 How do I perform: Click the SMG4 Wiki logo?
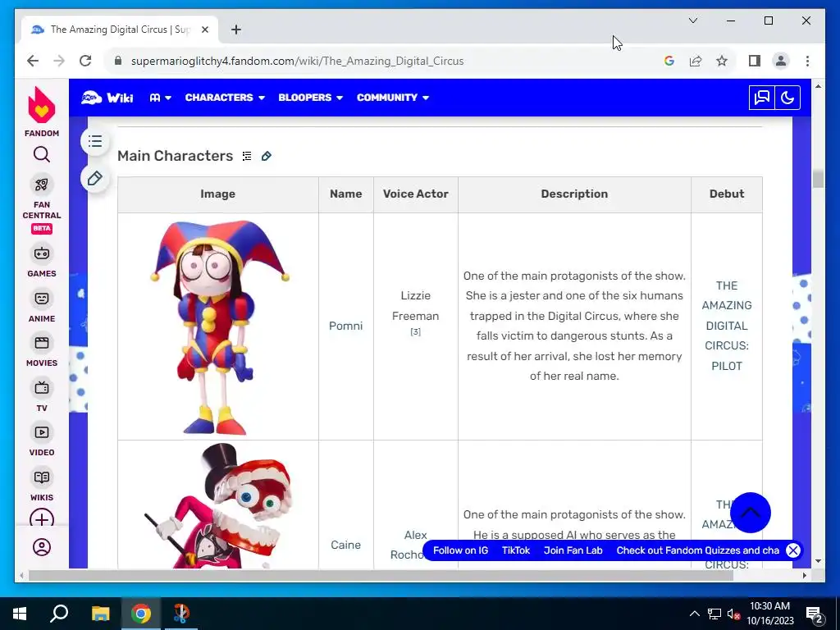[x=107, y=98]
